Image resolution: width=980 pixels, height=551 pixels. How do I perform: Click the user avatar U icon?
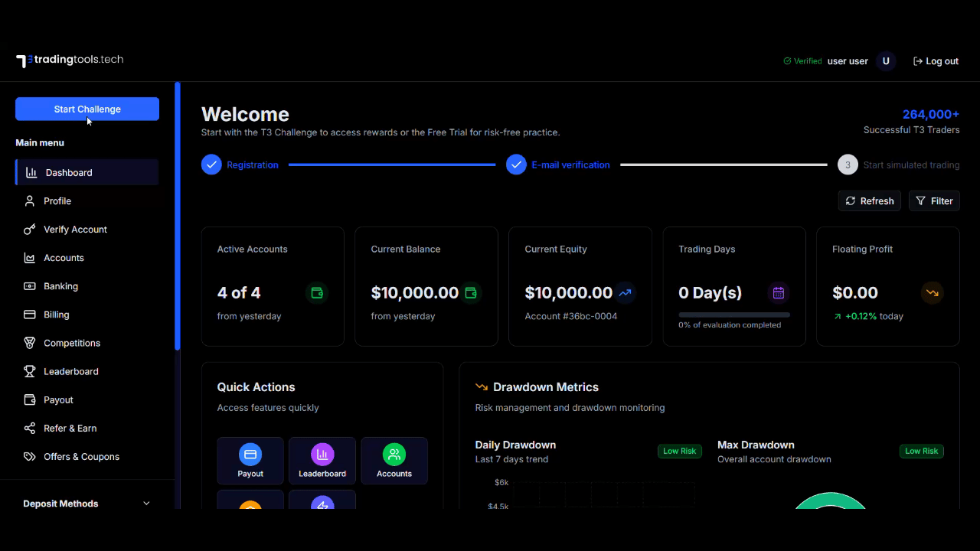pyautogui.click(x=886, y=61)
